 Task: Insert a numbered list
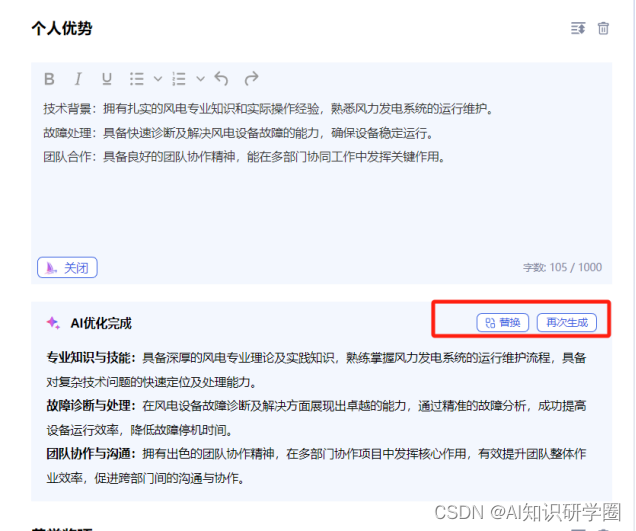click(179, 79)
